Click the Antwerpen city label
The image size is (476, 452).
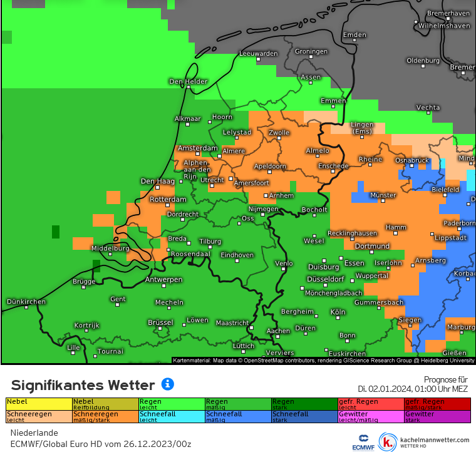[x=163, y=279]
